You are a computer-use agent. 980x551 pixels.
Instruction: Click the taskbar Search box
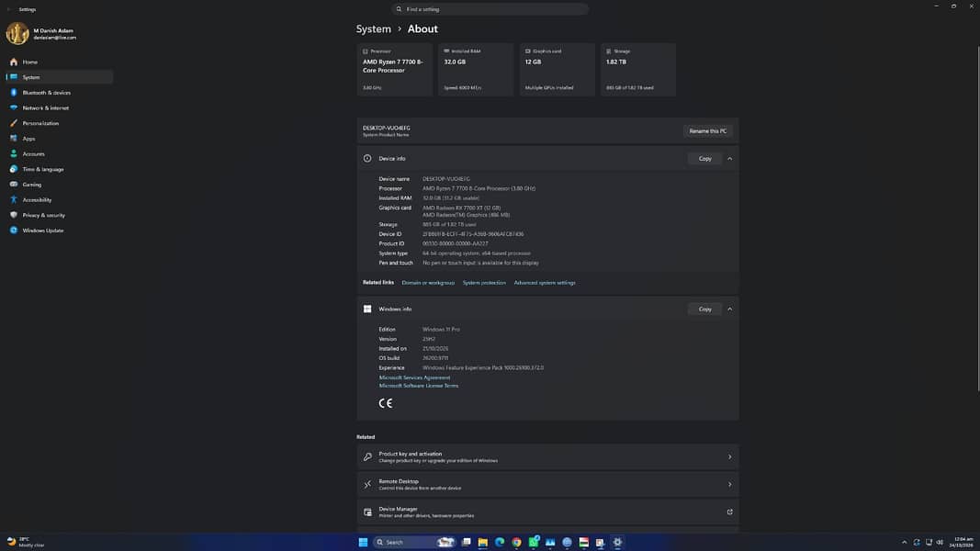point(414,542)
